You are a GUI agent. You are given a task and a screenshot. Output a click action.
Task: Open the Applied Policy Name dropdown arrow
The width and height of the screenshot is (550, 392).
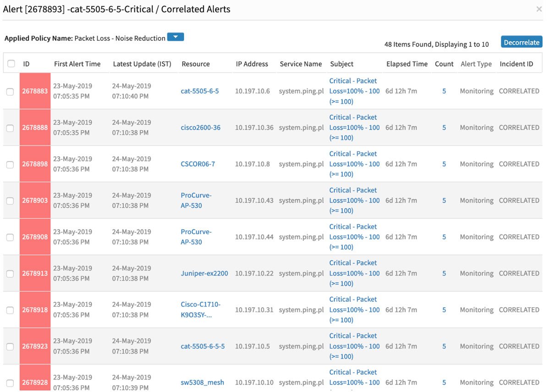click(x=176, y=37)
